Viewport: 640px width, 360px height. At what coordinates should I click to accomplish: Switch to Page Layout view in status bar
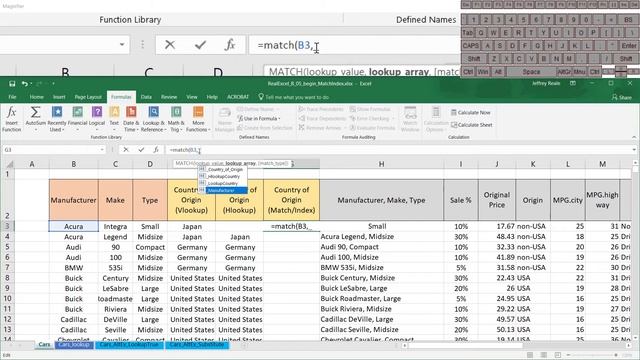tap(543, 355)
